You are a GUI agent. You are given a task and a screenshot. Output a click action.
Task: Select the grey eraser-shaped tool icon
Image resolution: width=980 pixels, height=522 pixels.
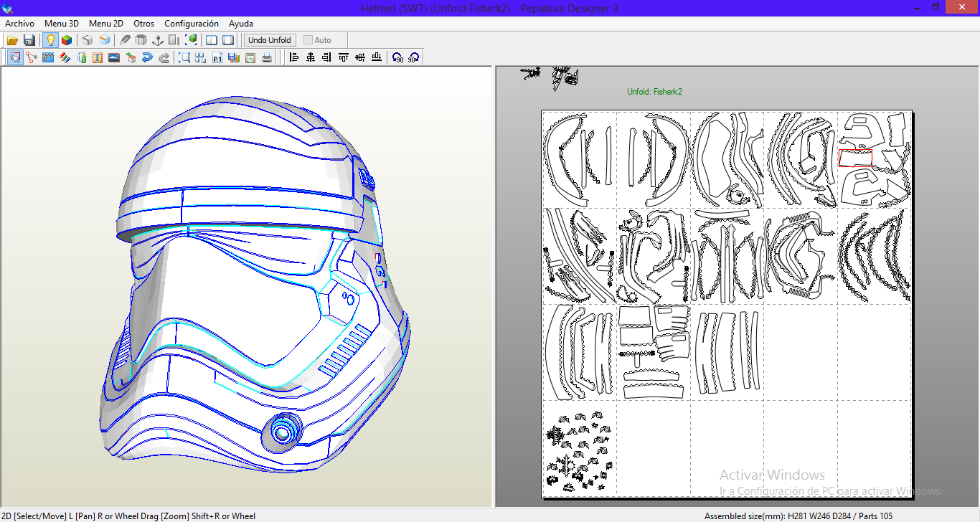pos(125,40)
